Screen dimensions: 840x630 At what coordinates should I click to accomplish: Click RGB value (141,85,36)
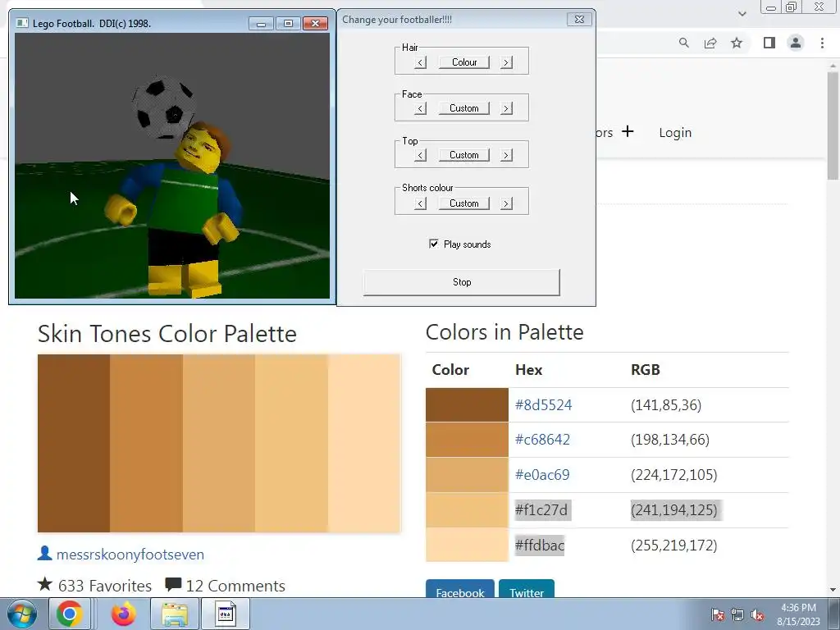click(666, 404)
